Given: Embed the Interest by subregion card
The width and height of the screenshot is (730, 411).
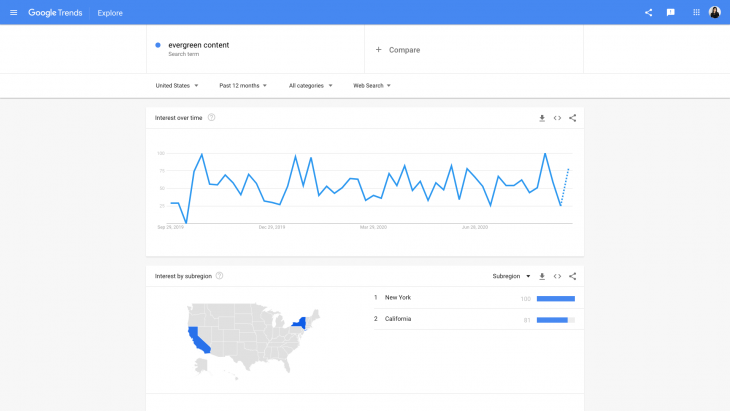Looking at the screenshot, I should (557, 276).
